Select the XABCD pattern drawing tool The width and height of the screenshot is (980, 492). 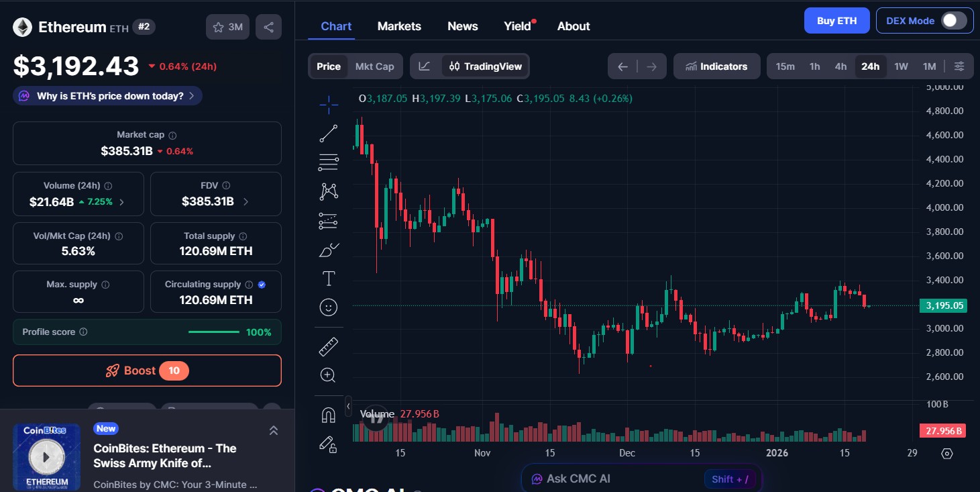pos(328,191)
